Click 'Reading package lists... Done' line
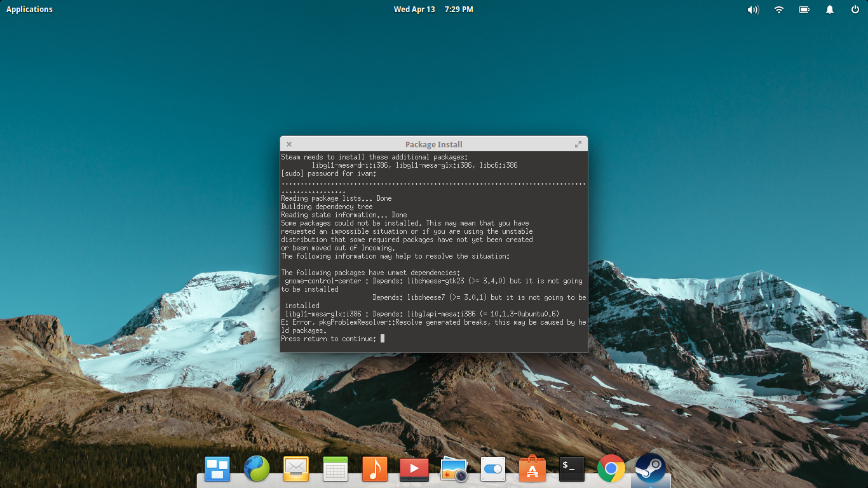Viewport: 868px width, 488px height. click(336, 198)
